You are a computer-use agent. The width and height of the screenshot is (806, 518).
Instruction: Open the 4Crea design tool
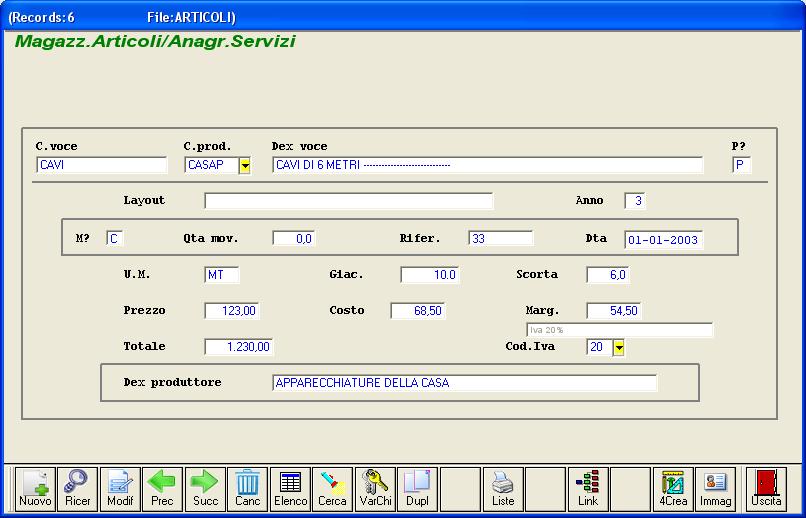(x=673, y=489)
